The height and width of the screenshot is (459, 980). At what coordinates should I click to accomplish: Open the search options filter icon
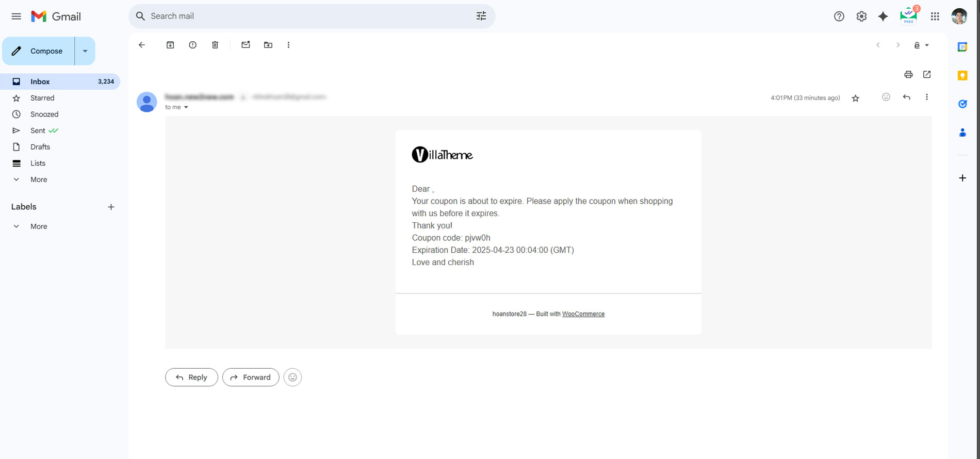point(481,16)
